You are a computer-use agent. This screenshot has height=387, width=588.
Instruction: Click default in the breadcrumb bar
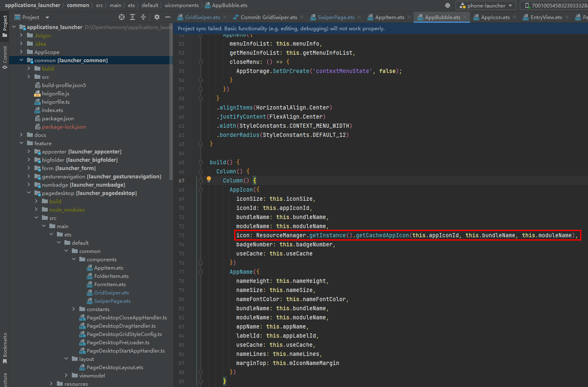(x=150, y=5)
